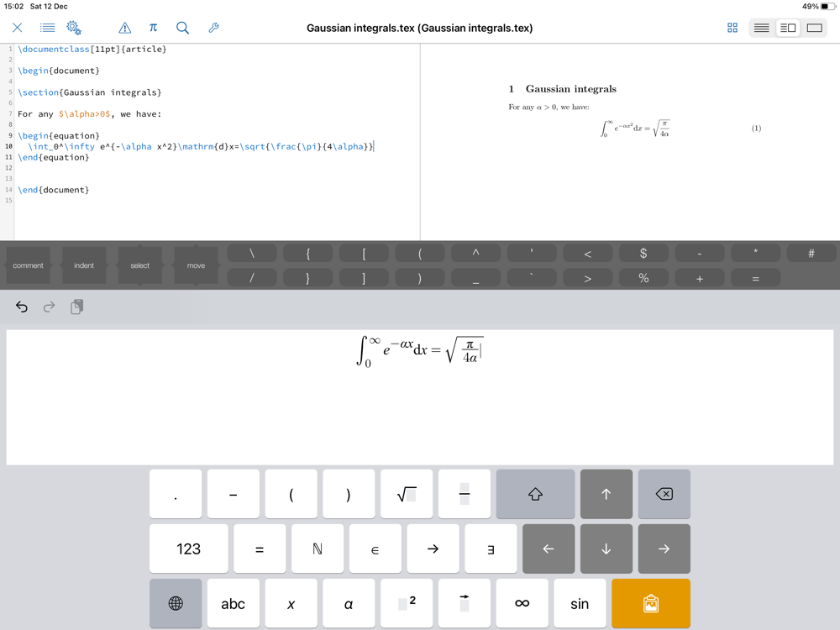Viewport: 840px width, 630px height.
Task: Open search with the magnifier icon
Action: coord(182,28)
